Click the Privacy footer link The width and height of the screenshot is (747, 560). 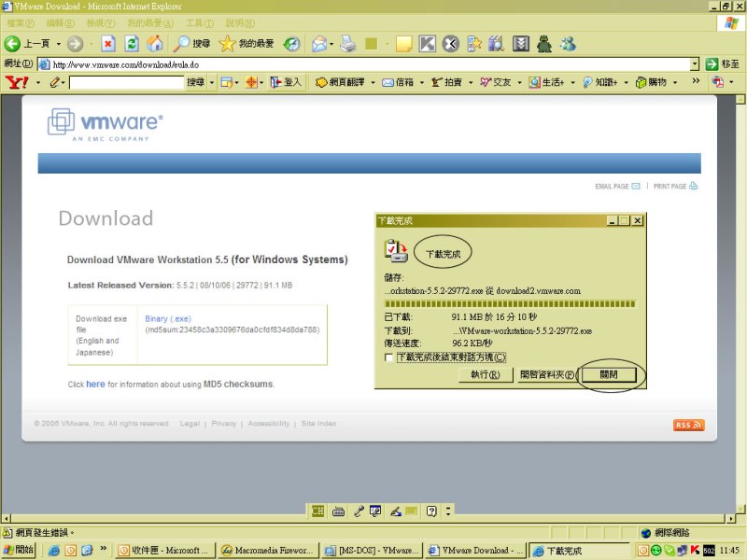(x=223, y=423)
